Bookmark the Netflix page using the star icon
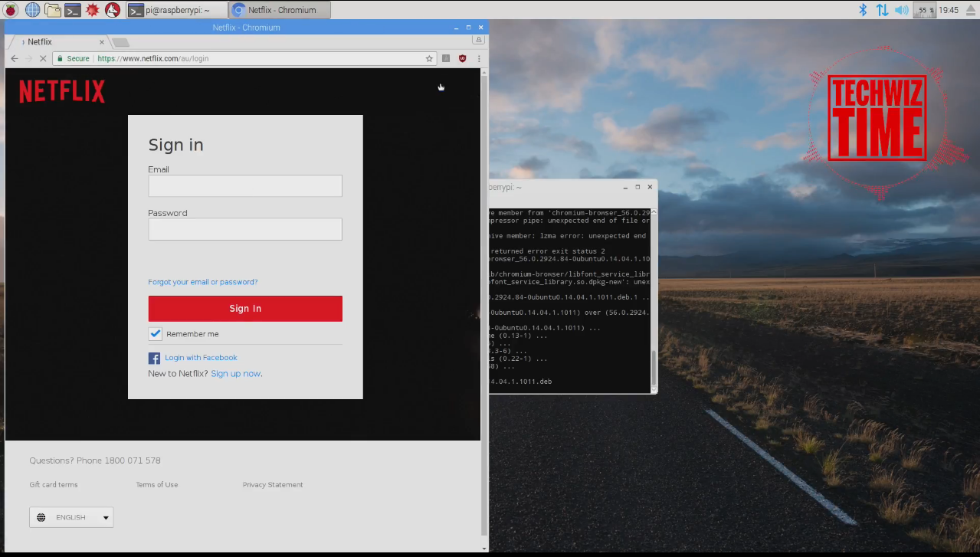Viewport: 980px width, 557px height. tap(428, 58)
